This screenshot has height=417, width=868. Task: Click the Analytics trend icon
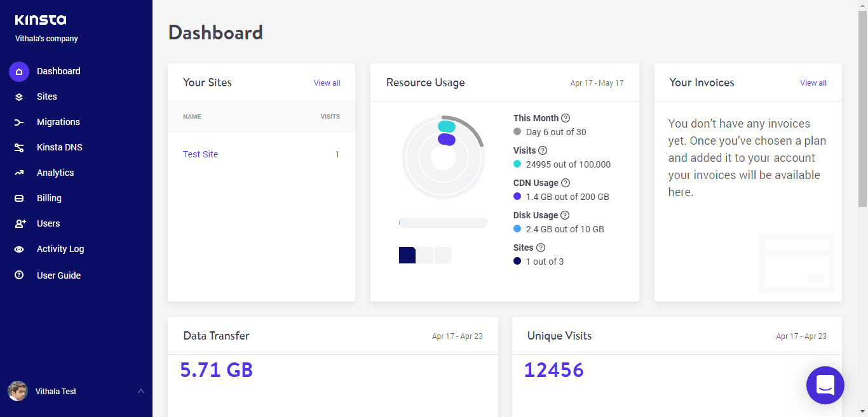(x=19, y=173)
